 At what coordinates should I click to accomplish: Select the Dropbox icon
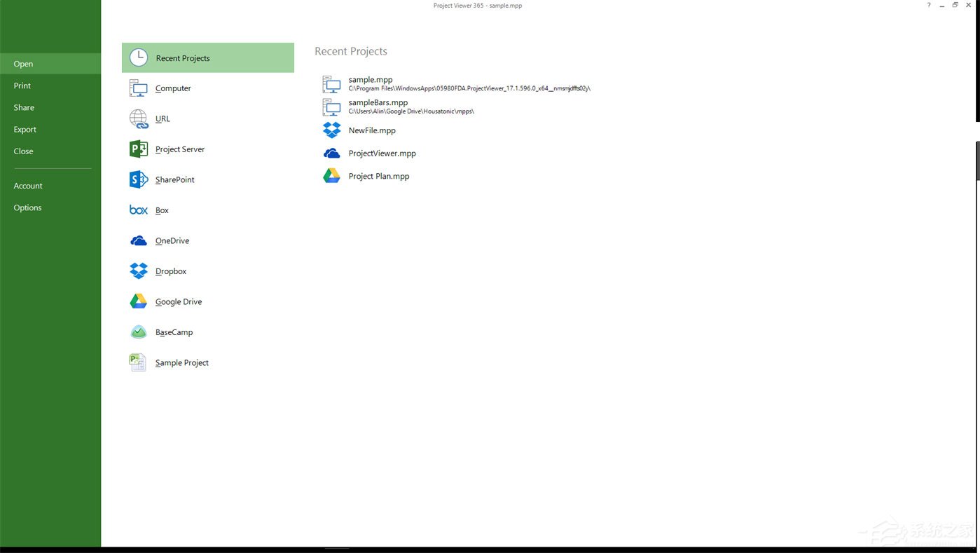138,271
